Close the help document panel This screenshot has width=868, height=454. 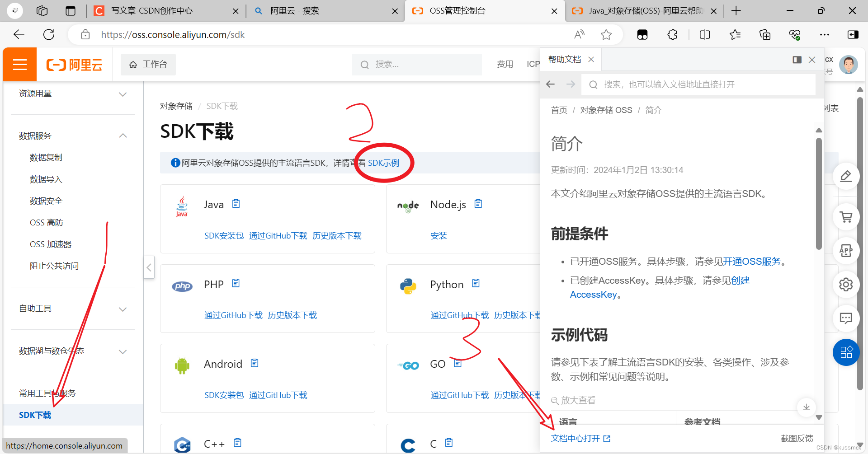click(812, 60)
